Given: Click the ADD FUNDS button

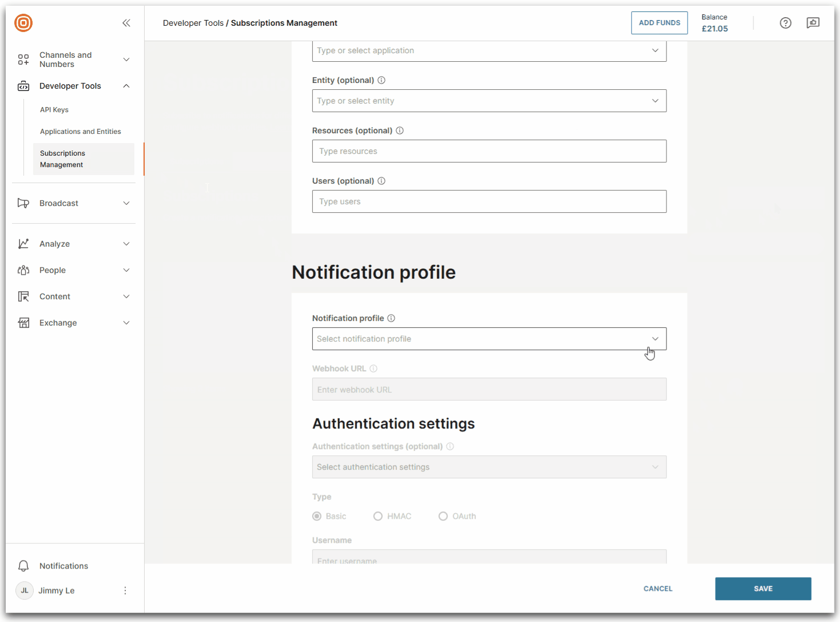Looking at the screenshot, I should click(x=659, y=23).
